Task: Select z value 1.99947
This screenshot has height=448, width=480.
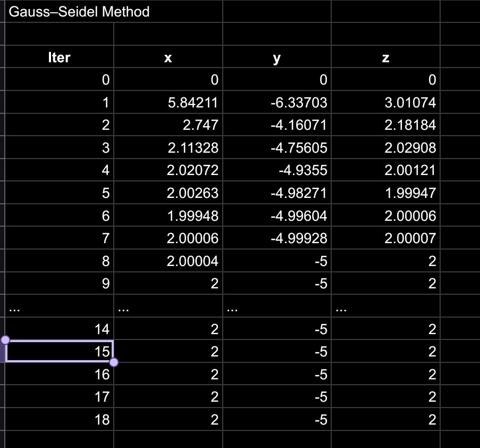Action: tap(386, 193)
